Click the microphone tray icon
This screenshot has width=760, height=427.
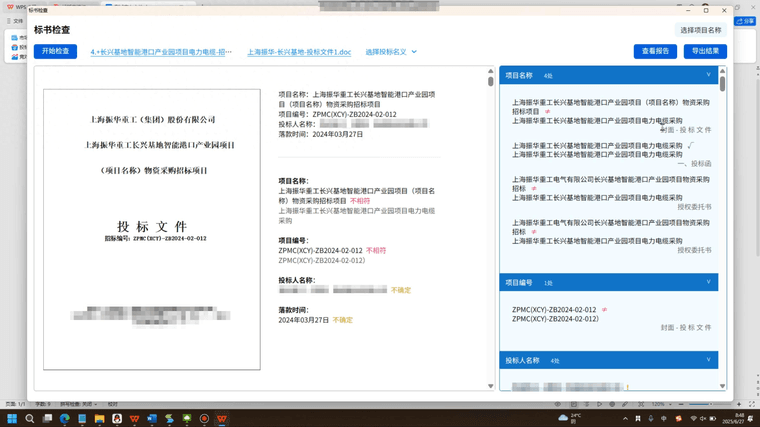pyautogui.click(x=651, y=419)
